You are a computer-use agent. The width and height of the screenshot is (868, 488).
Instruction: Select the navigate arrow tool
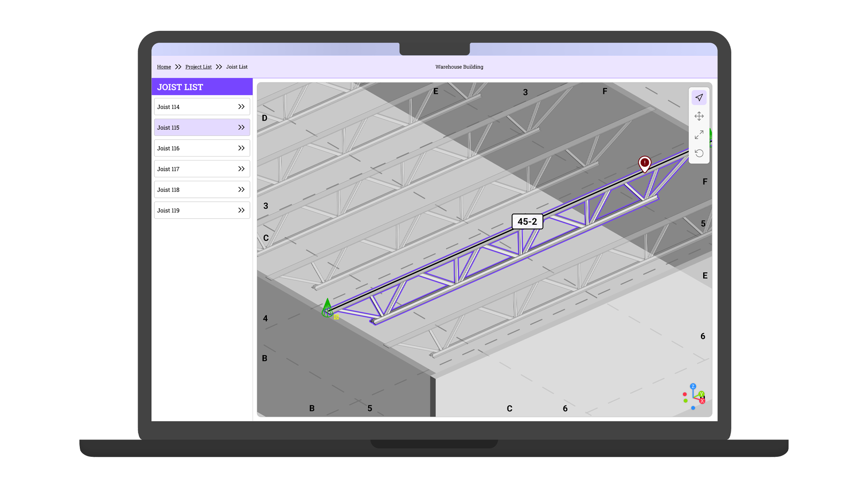coord(699,98)
